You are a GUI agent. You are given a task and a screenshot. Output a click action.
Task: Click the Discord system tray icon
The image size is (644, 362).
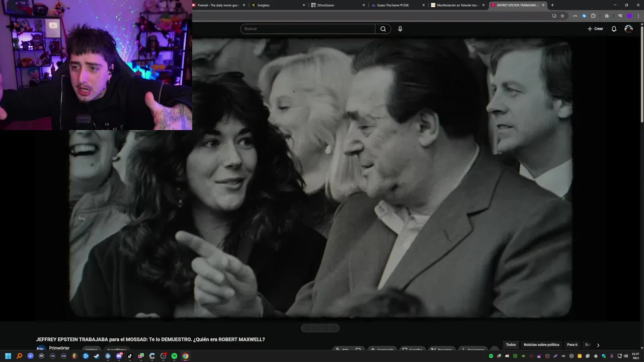click(x=507, y=356)
